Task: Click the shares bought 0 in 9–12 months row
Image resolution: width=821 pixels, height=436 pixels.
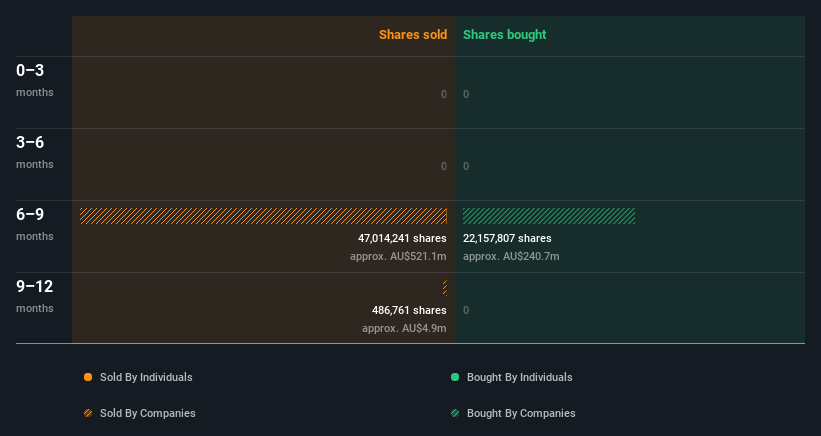Action: coord(466,310)
